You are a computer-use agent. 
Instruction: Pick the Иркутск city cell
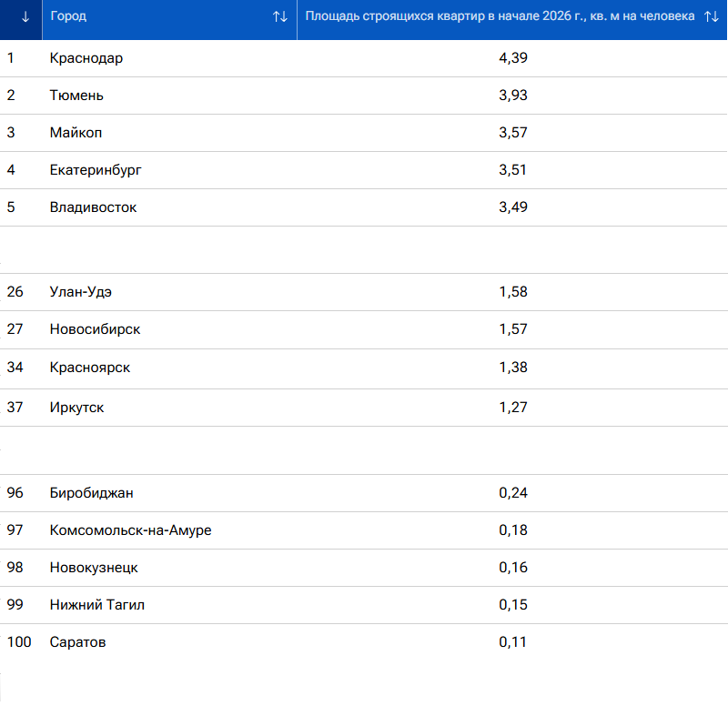[76, 408]
